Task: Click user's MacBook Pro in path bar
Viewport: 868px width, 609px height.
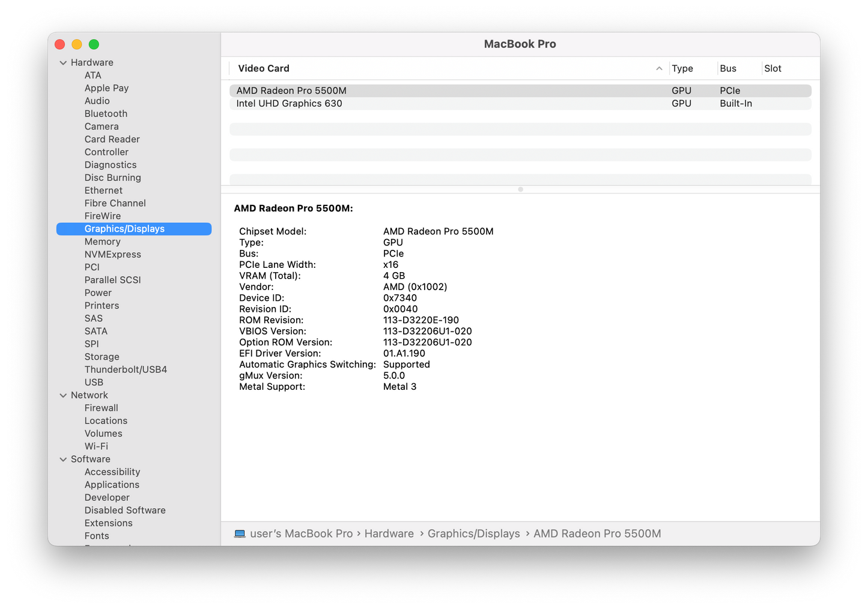Action: pos(302,534)
